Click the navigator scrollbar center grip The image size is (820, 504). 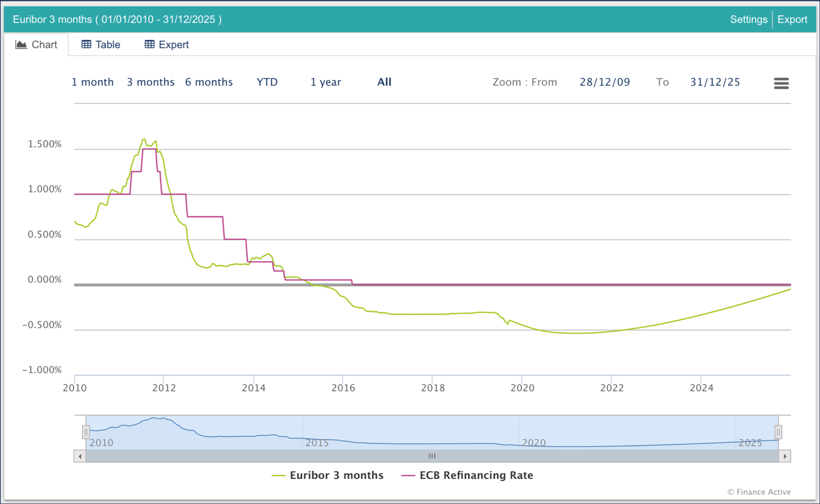[432, 456]
